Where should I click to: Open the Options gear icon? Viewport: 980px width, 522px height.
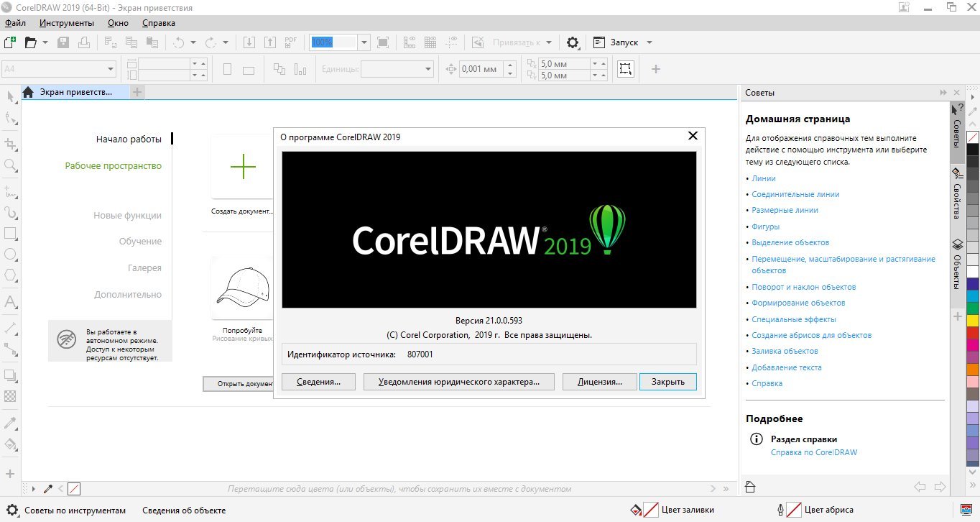(573, 42)
